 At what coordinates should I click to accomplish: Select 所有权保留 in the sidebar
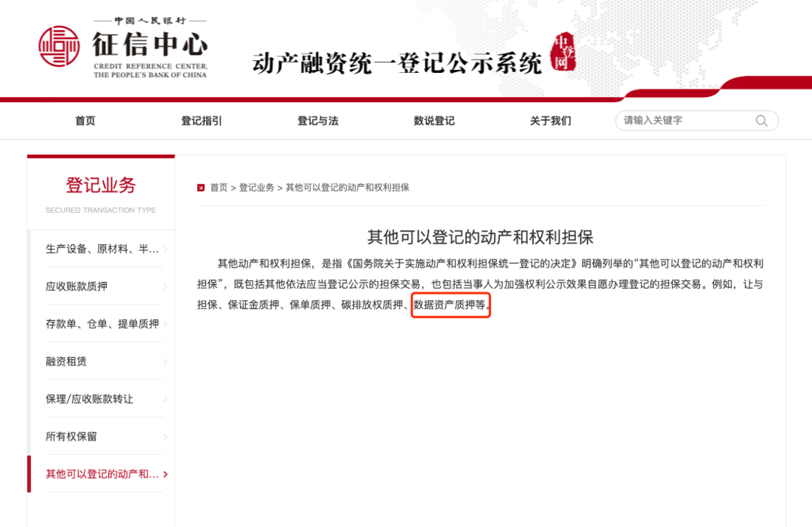(x=71, y=436)
